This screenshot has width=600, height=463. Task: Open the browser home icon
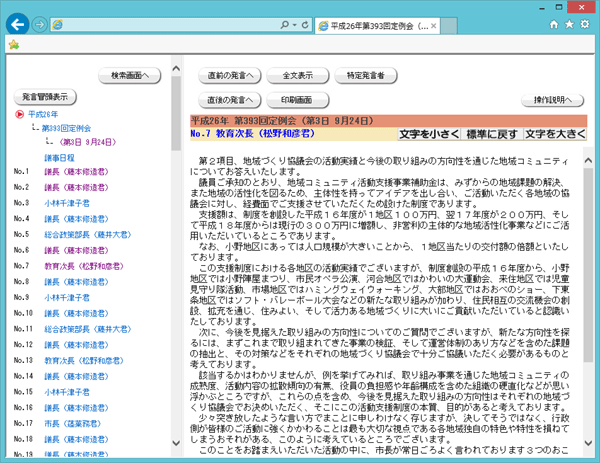[554, 24]
